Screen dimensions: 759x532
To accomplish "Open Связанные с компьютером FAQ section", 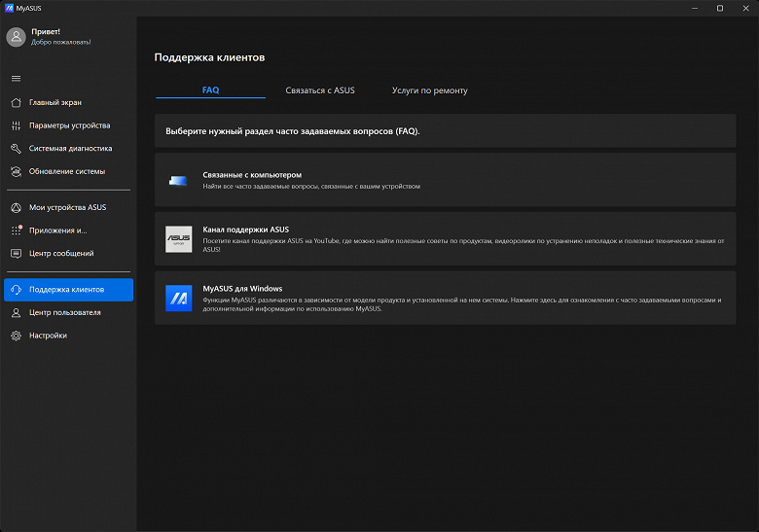I will click(x=446, y=180).
